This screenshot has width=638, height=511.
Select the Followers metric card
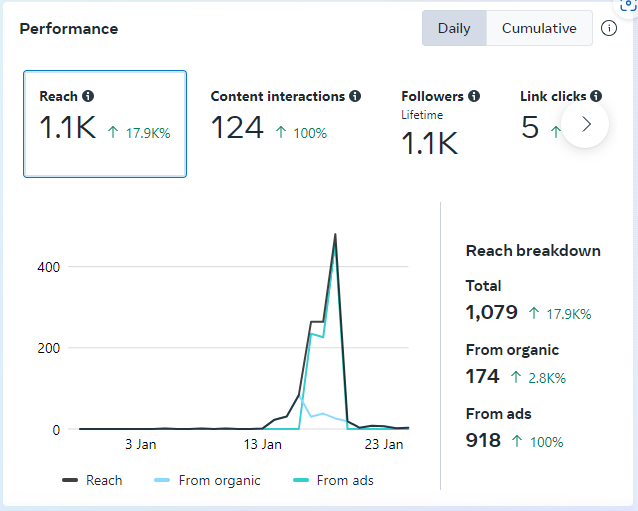440,124
